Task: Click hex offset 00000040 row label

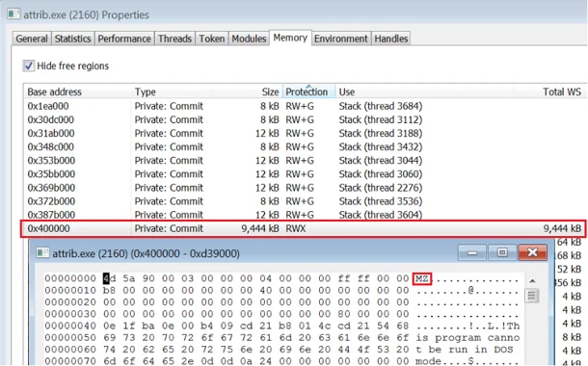Action: (x=70, y=326)
